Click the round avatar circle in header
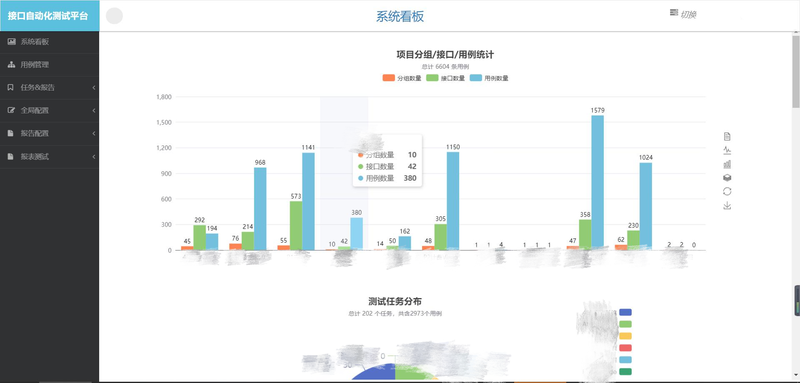The image size is (800, 383). [114, 16]
